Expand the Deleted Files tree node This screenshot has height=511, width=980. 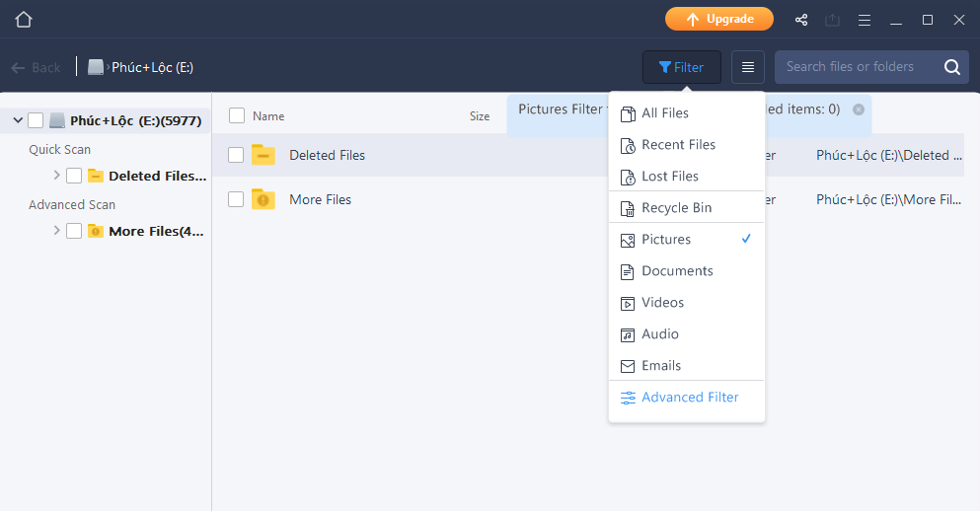(56, 176)
